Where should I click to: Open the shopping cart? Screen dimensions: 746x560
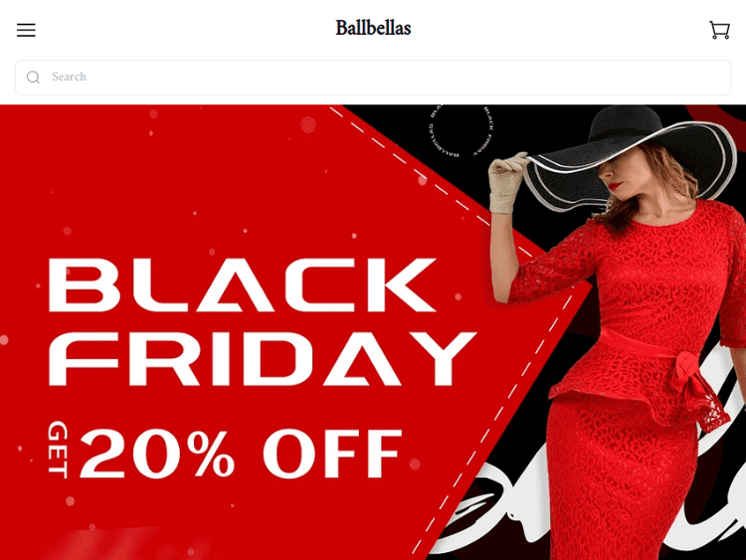pos(719,30)
